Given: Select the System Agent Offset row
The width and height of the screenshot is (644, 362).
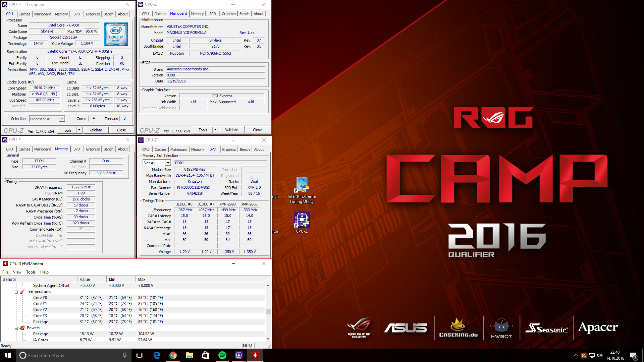Looking at the screenshot, I should 133,286.
